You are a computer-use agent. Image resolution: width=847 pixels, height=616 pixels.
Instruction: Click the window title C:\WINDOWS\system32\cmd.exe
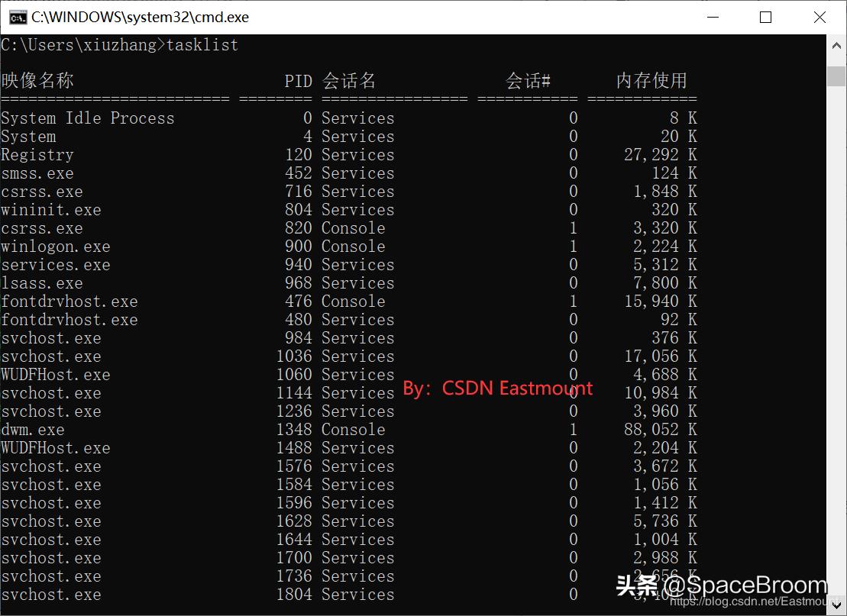(140, 18)
